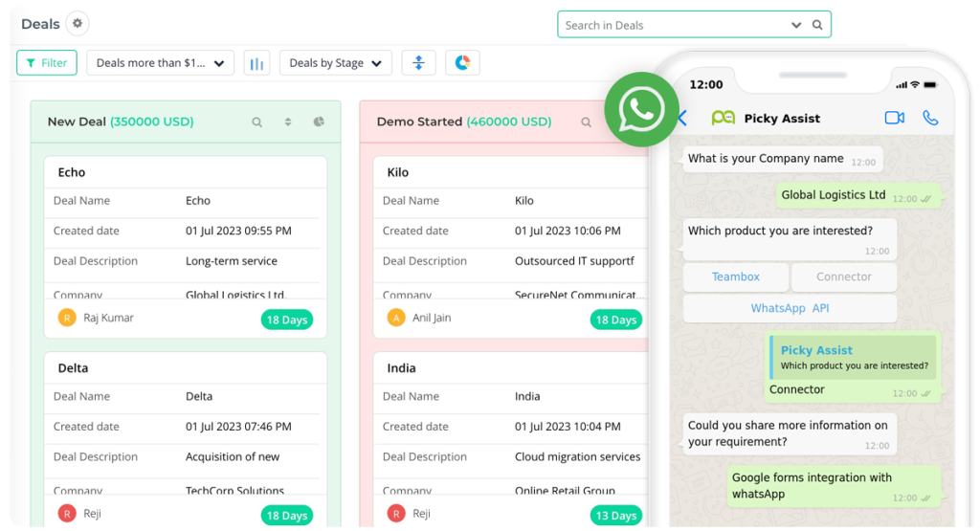Image resolution: width=980 pixels, height=531 pixels.
Task: Select the 'Could you share more information' message
Action: [790, 433]
